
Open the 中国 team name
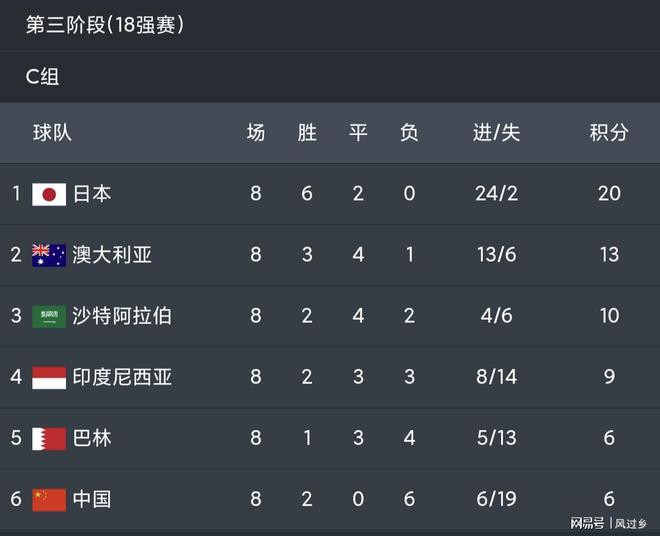(92, 499)
